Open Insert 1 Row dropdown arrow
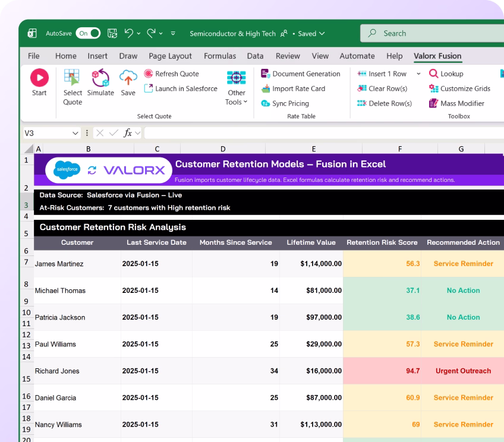The width and height of the screenshot is (504, 442). pos(418,74)
